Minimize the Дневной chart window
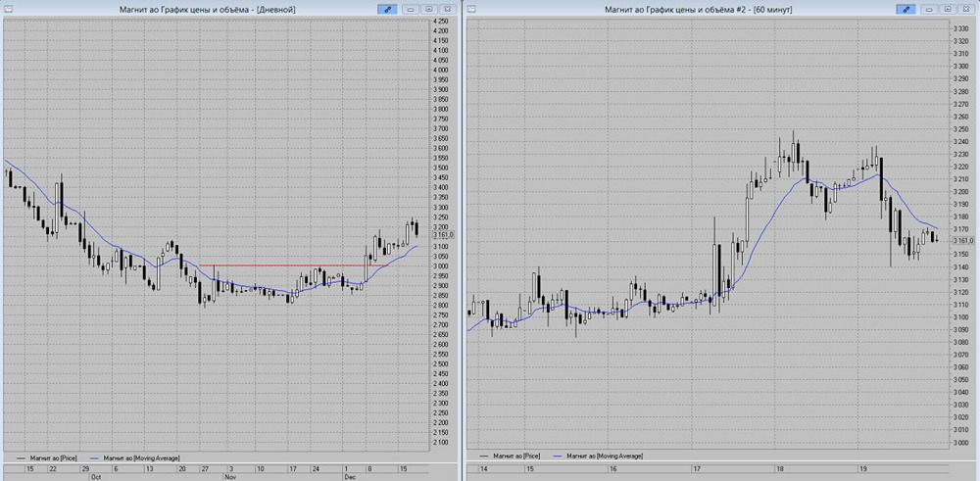980x481 pixels. tap(409, 8)
